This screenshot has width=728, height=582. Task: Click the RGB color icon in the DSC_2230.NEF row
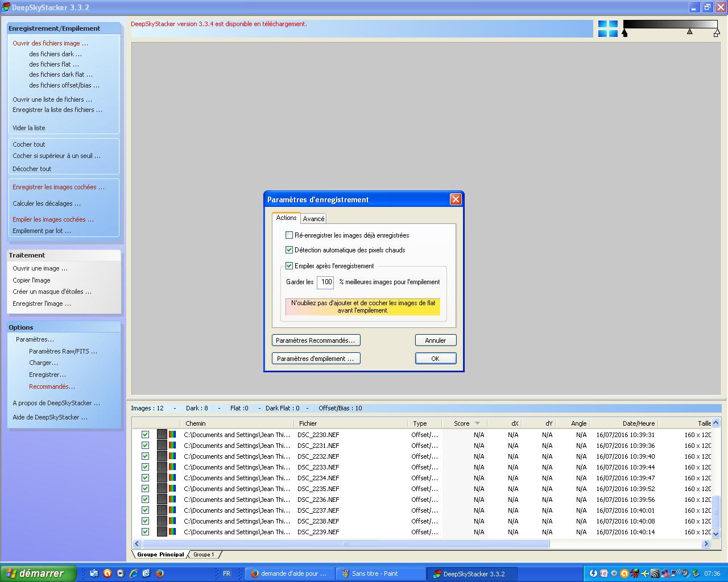pyautogui.click(x=172, y=435)
